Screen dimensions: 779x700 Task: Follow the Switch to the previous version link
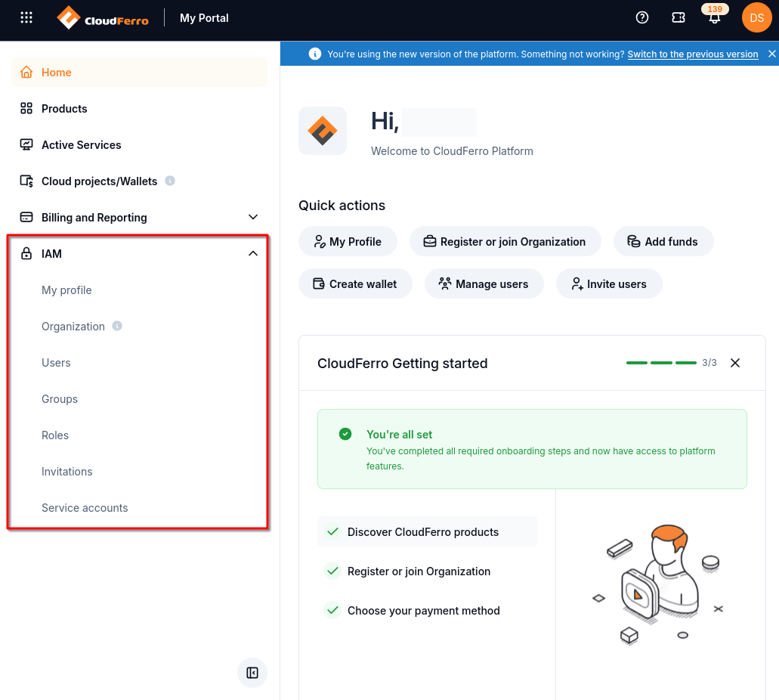pyautogui.click(x=693, y=54)
